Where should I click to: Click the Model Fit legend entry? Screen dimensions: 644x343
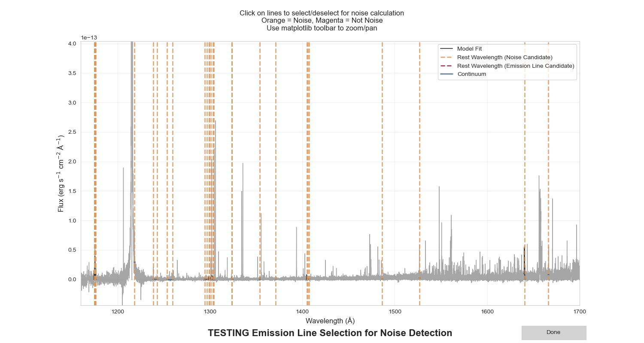(469, 49)
